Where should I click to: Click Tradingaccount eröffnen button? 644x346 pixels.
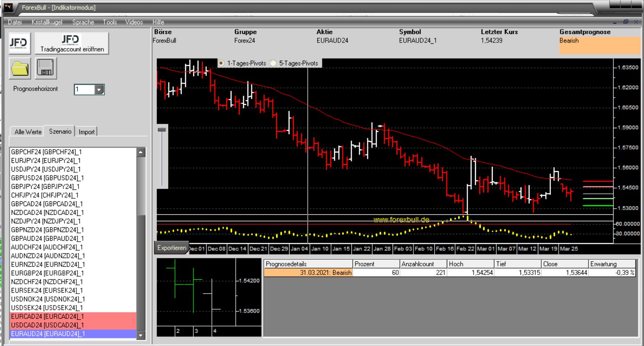[x=72, y=43]
